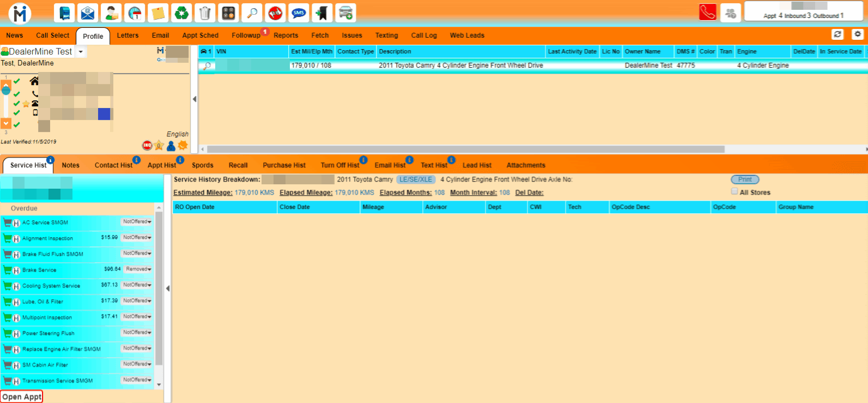Click the red INQ badge icon
This screenshot has height=403, width=868.
click(147, 146)
